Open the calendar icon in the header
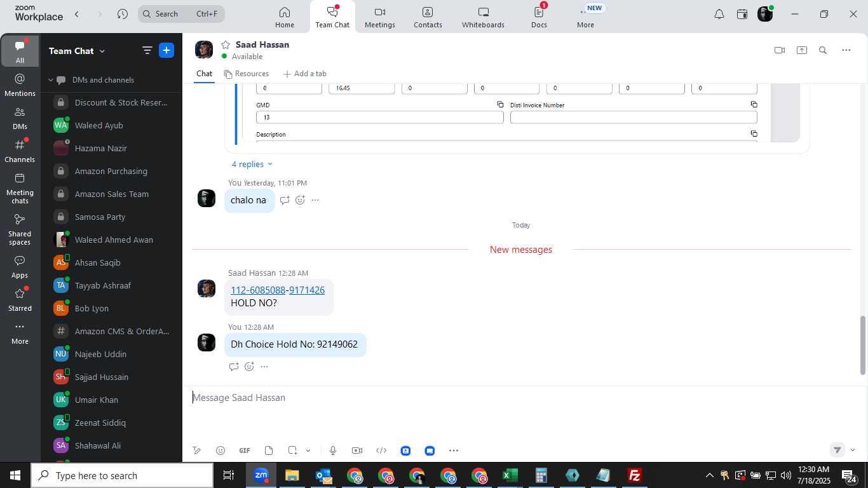 (x=742, y=14)
